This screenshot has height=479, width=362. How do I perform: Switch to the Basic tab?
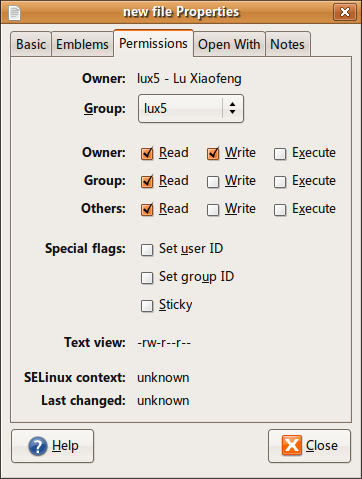point(31,44)
